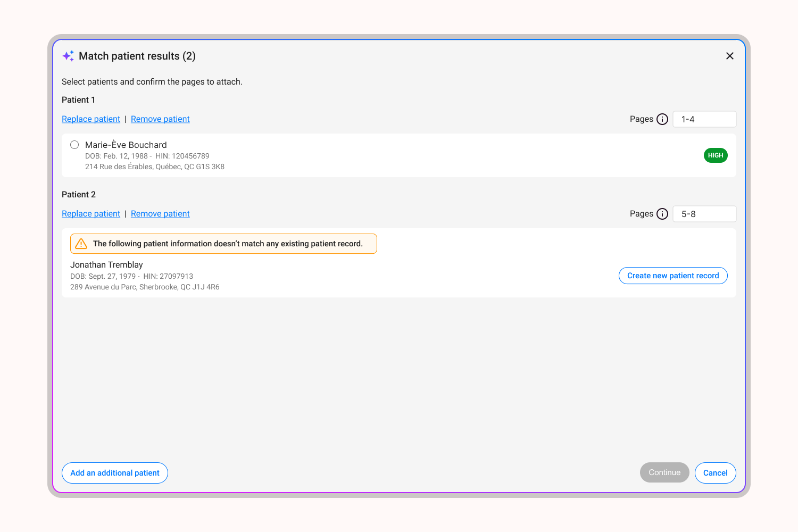Remove patient under Patient 1

coord(160,119)
